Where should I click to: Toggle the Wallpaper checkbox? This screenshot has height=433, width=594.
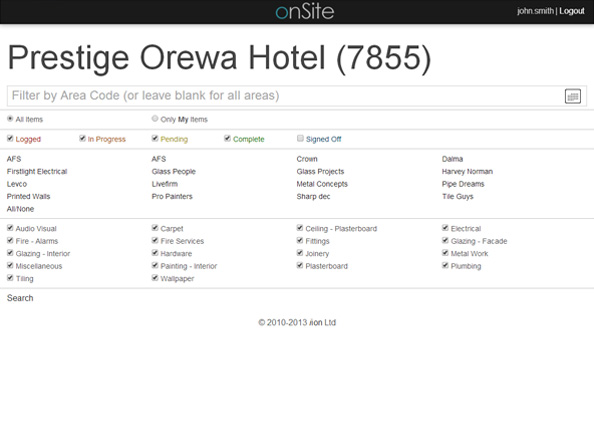point(155,278)
